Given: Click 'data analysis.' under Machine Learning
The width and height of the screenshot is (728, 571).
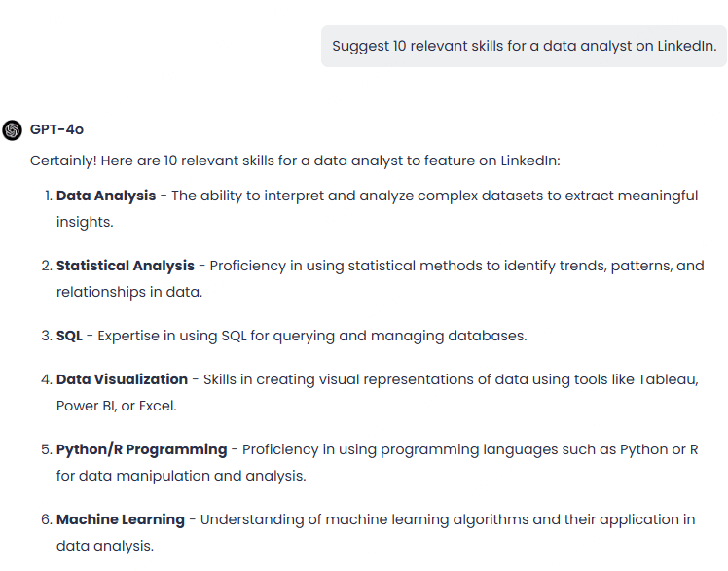Looking at the screenshot, I should point(105,546).
